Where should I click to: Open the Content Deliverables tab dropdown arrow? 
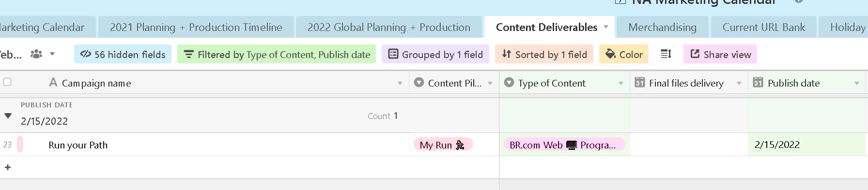[x=606, y=27]
